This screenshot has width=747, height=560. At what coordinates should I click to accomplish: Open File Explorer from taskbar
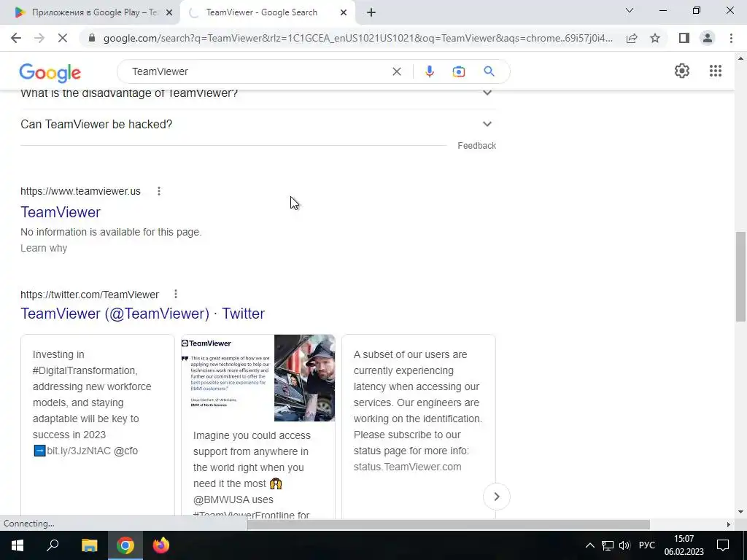click(x=89, y=545)
